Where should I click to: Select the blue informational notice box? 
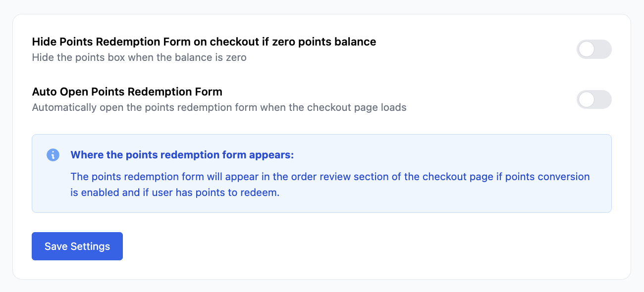point(322,173)
